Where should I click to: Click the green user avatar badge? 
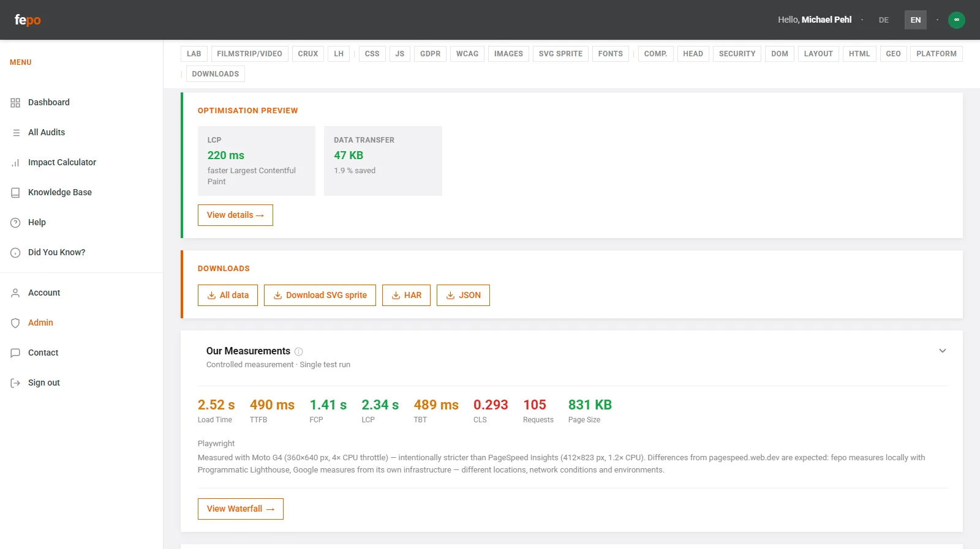(957, 20)
